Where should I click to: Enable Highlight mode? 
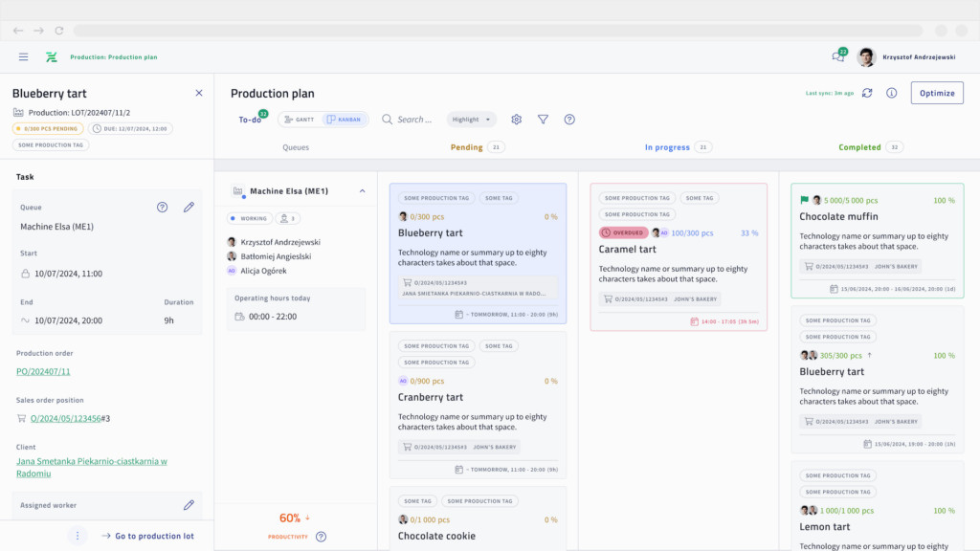466,119
